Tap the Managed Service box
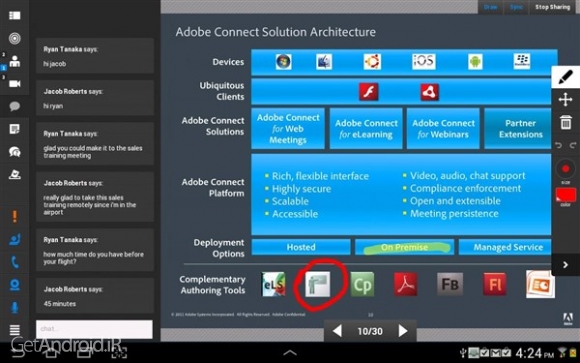This screenshot has height=363, width=580. pos(505,247)
